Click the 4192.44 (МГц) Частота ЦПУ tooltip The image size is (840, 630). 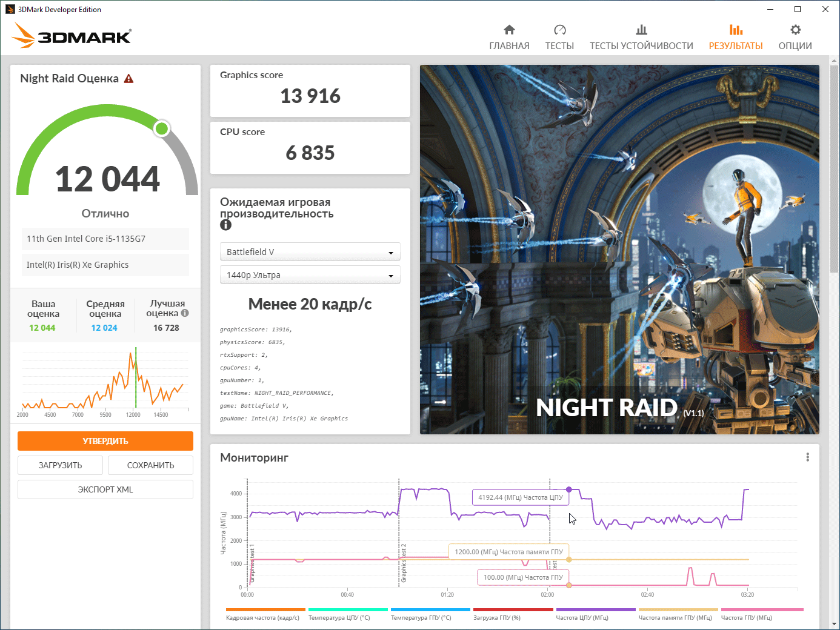pyautogui.click(x=520, y=497)
